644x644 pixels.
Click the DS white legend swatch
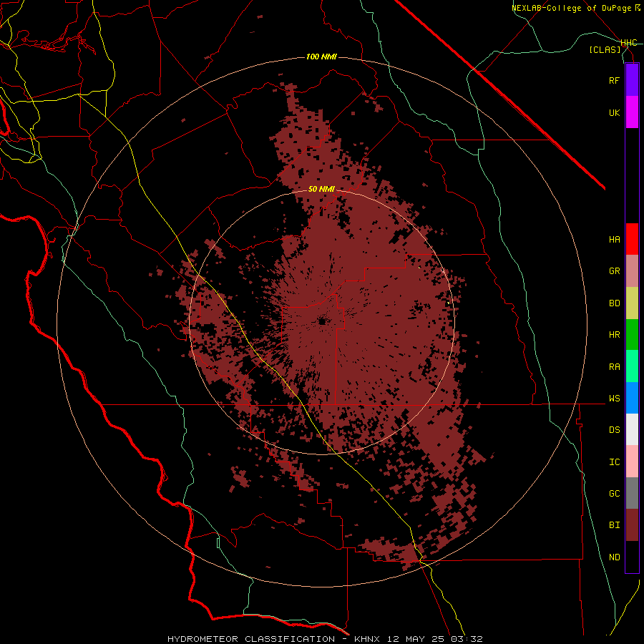632,429
